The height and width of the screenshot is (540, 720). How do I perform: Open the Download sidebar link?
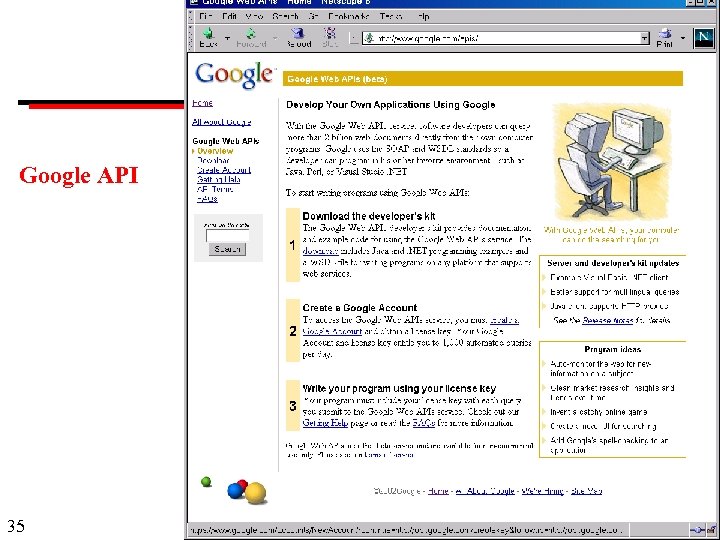tap(213, 160)
